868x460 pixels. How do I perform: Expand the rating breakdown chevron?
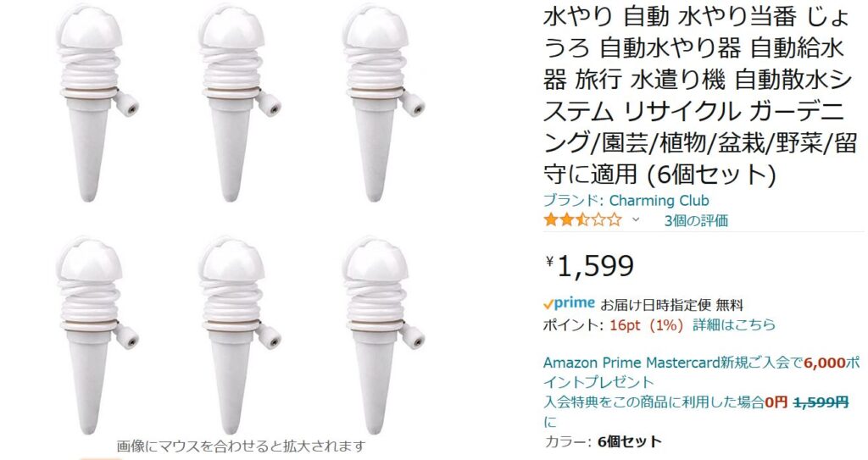[x=636, y=220]
